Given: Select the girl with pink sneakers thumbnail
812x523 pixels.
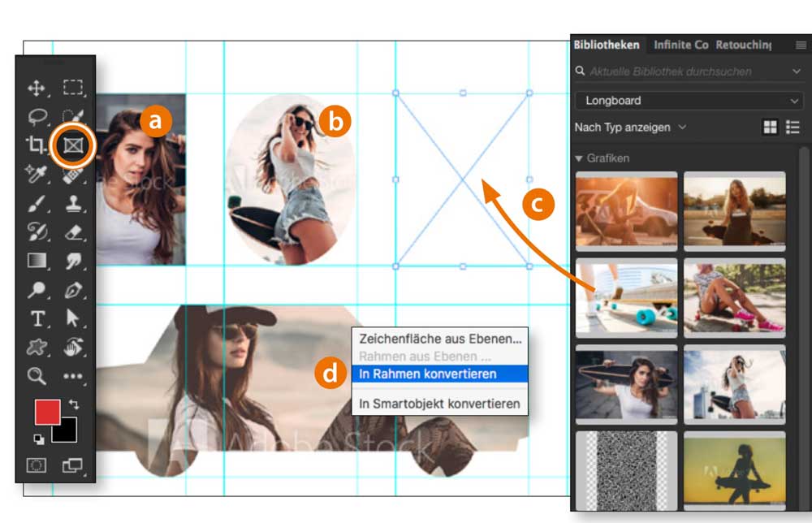Looking at the screenshot, I should [735, 298].
